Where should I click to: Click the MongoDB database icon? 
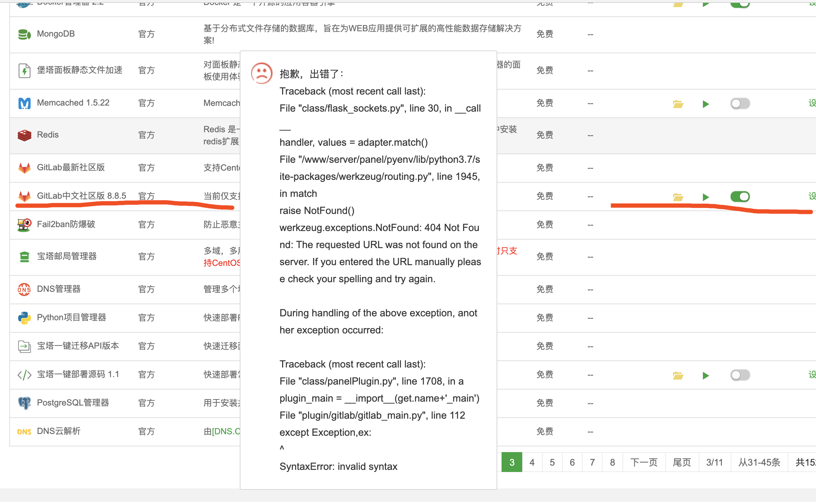[24, 34]
